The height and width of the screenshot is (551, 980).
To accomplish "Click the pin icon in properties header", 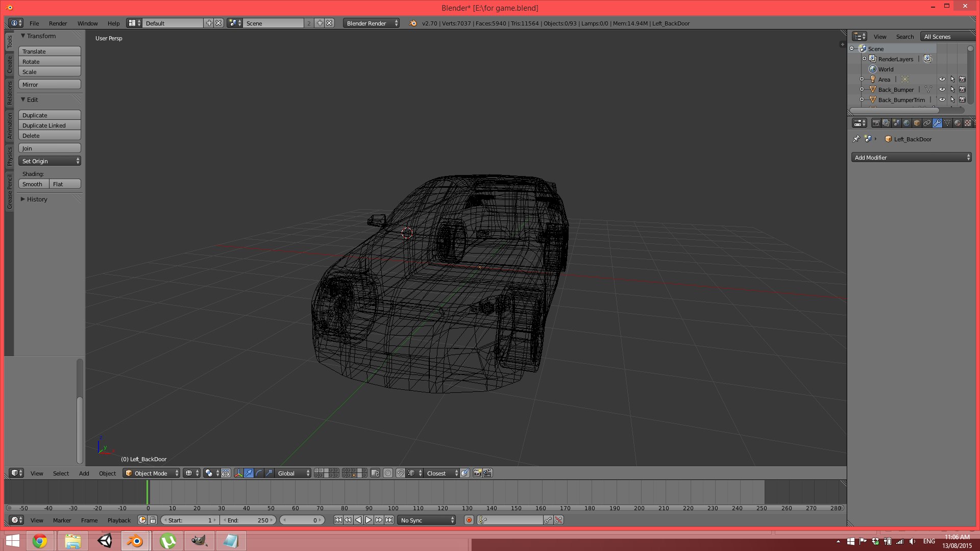I will pyautogui.click(x=856, y=139).
